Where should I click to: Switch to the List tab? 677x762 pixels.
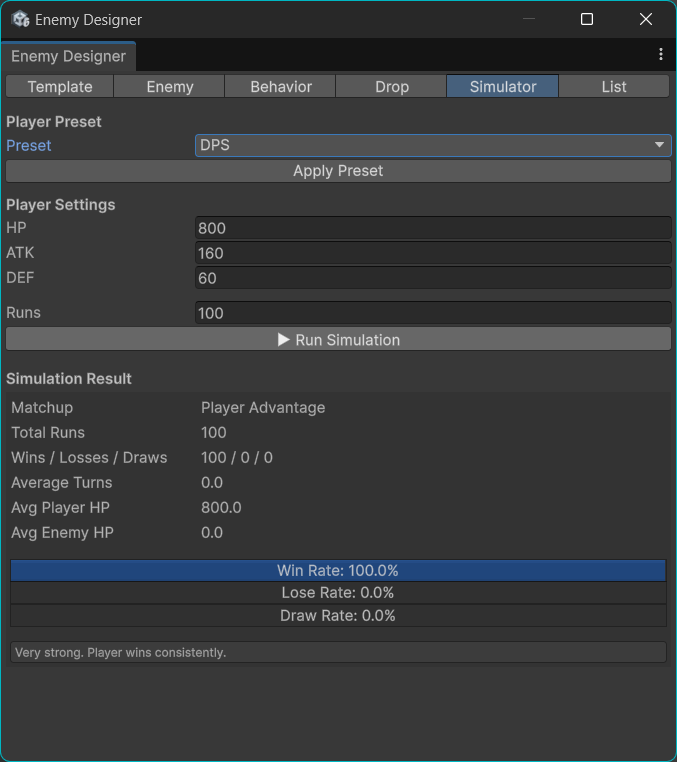[x=614, y=87]
